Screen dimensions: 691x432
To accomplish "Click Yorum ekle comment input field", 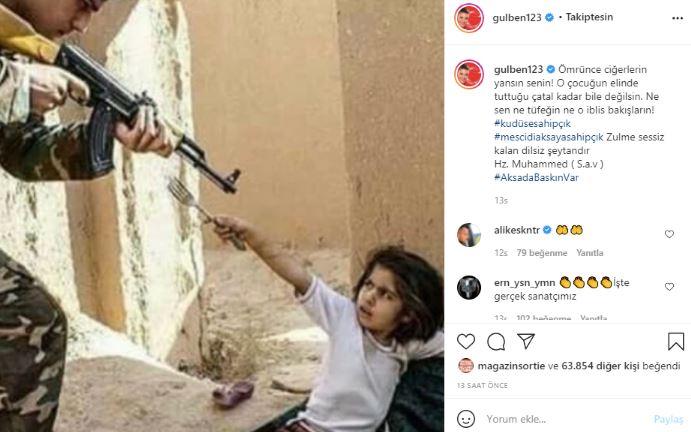I will pos(566,419).
